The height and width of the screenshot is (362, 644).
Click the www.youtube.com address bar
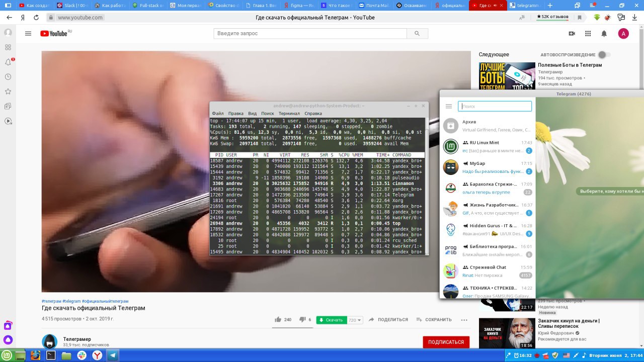80,17
